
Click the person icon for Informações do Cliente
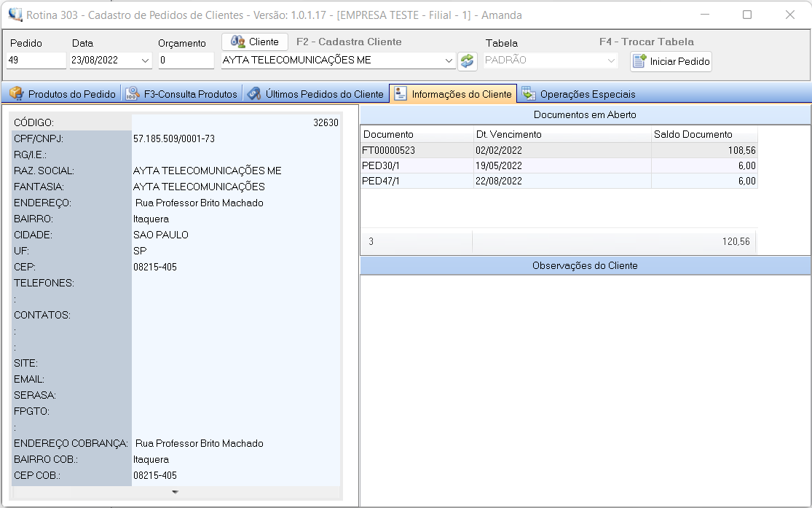pyautogui.click(x=401, y=94)
